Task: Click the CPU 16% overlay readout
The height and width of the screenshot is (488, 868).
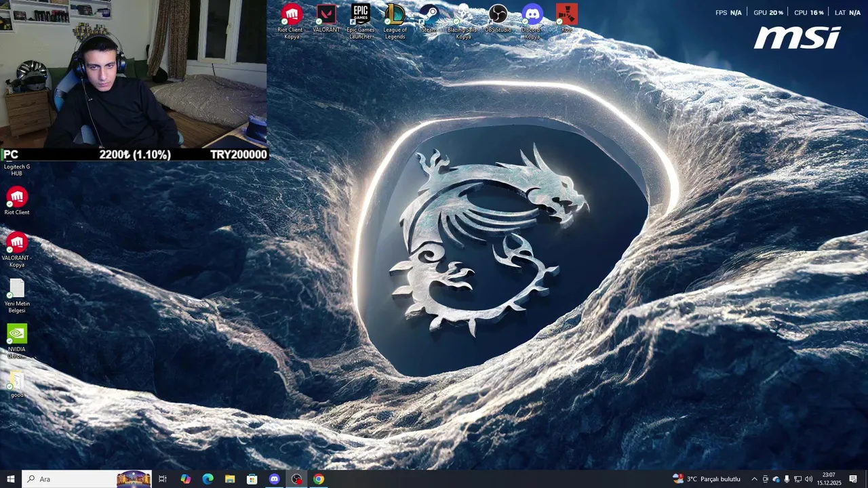Action: tap(809, 13)
